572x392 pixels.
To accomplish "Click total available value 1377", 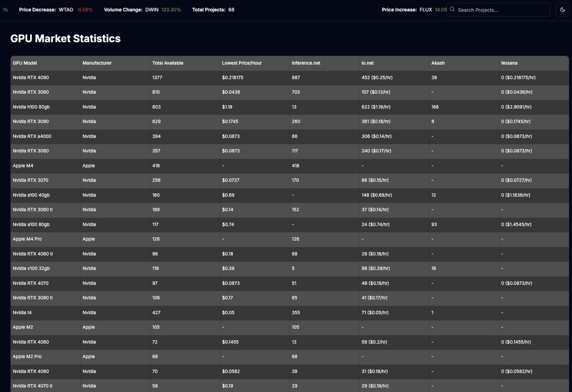I will pyautogui.click(x=157, y=78).
